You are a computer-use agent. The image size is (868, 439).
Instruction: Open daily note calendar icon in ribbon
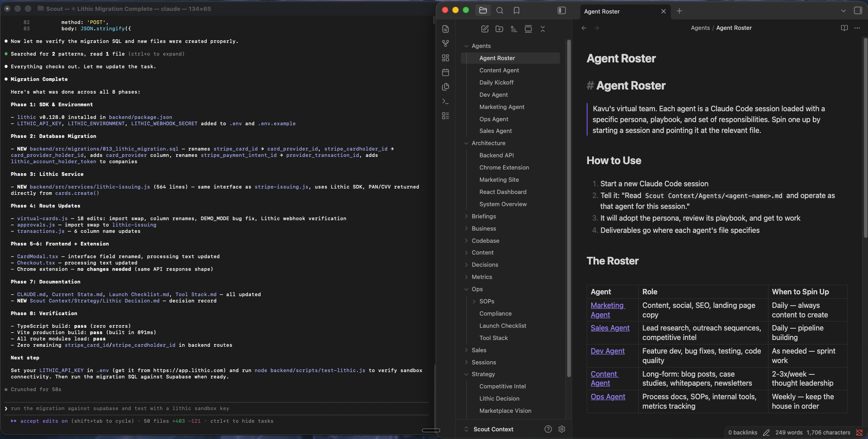point(446,72)
